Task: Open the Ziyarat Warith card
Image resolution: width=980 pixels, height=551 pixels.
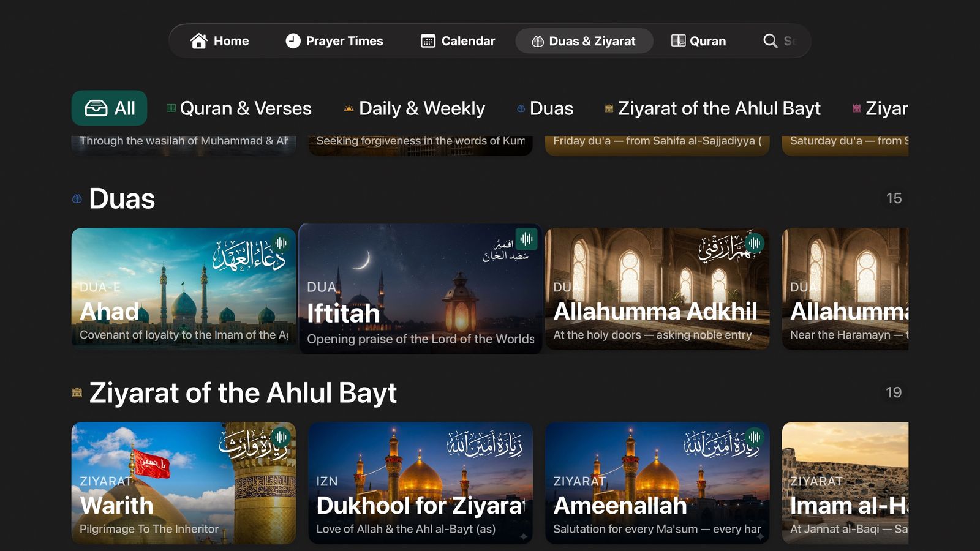Action: click(184, 483)
